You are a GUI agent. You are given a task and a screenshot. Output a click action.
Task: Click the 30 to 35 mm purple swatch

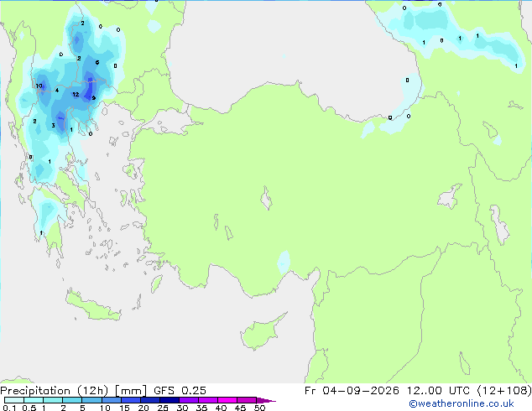pyautogui.click(x=189, y=400)
